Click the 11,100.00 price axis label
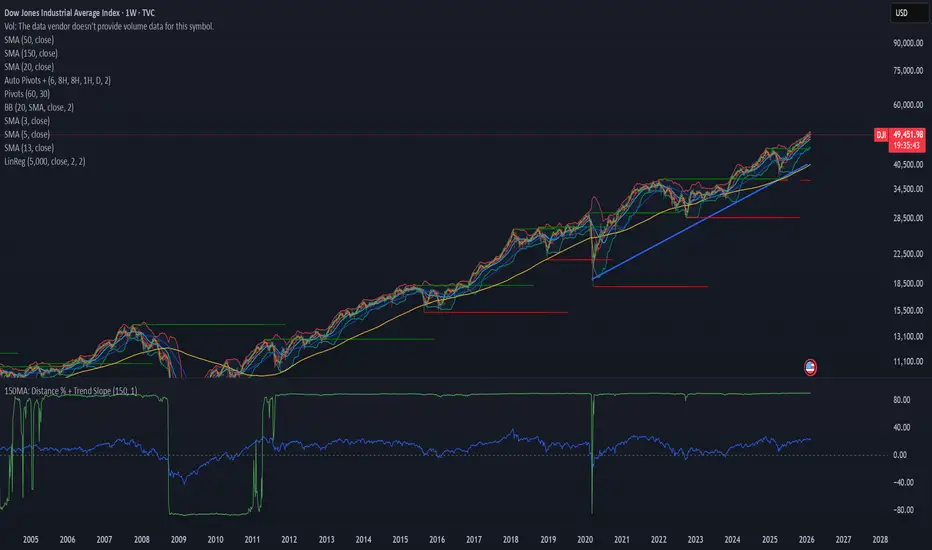Screen dimensions: 932x550 [908, 362]
